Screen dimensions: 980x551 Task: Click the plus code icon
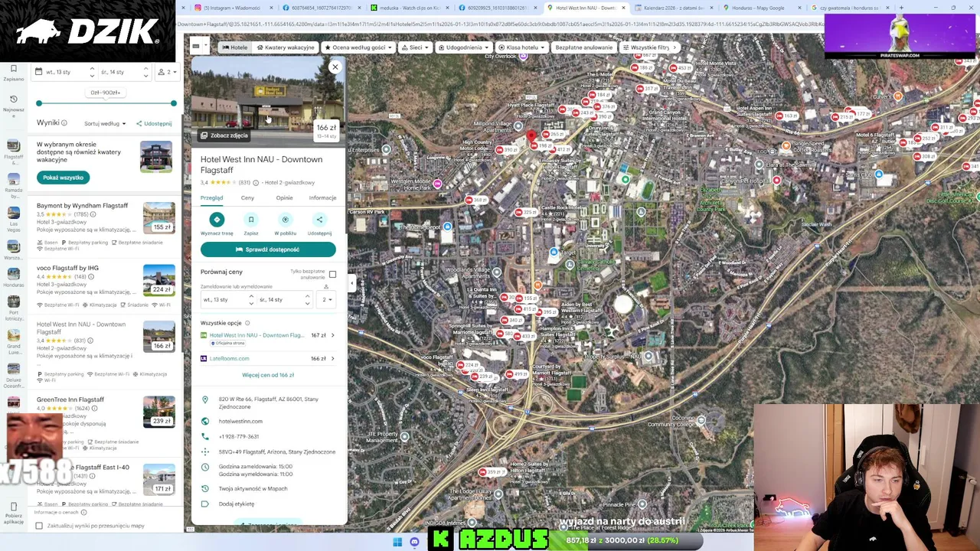[x=204, y=452]
